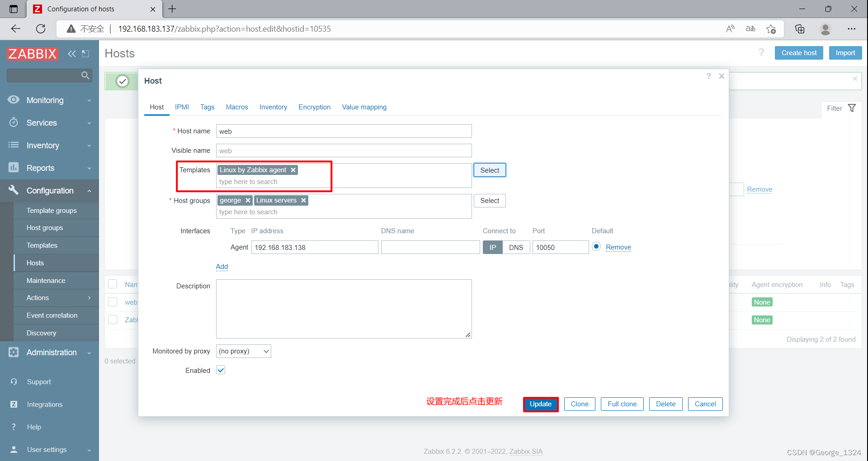Click the Reports chart icon
Screen dimensions: 868x461
(14, 168)
